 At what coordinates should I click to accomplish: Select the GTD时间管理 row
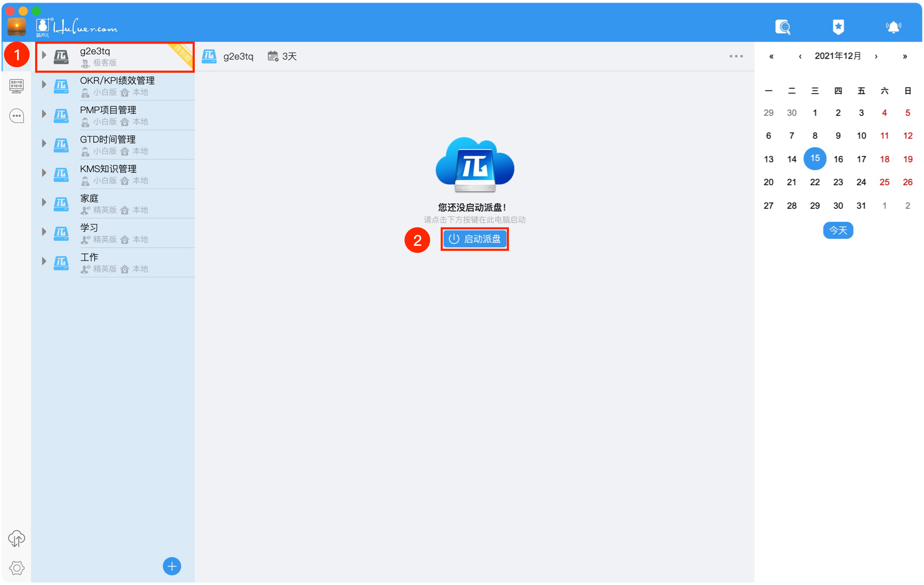114,145
